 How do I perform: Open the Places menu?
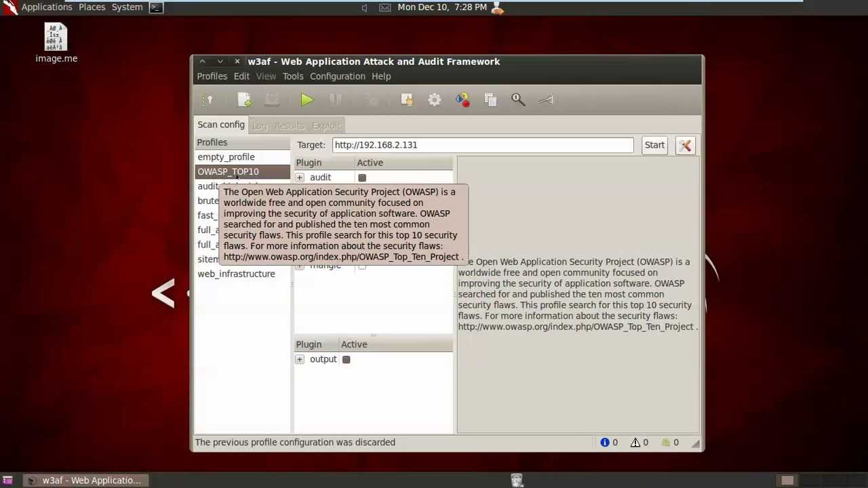click(x=92, y=7)
